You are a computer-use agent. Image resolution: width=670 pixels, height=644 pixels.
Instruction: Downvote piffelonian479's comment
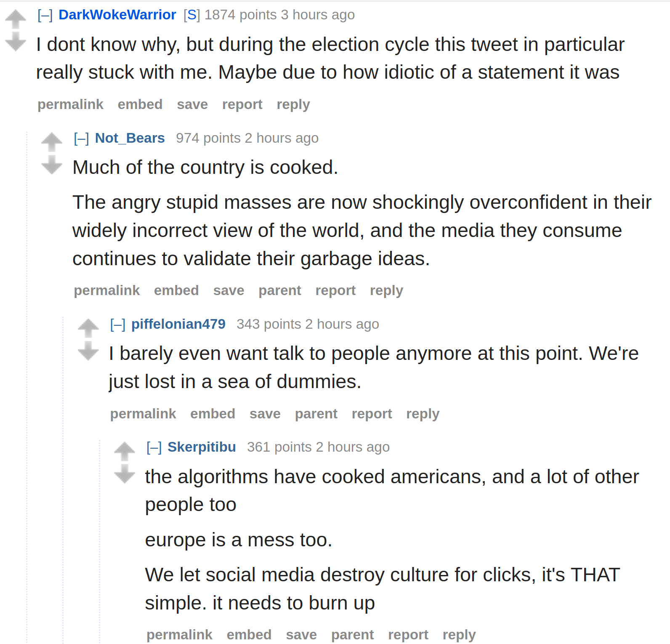(88, 351)
